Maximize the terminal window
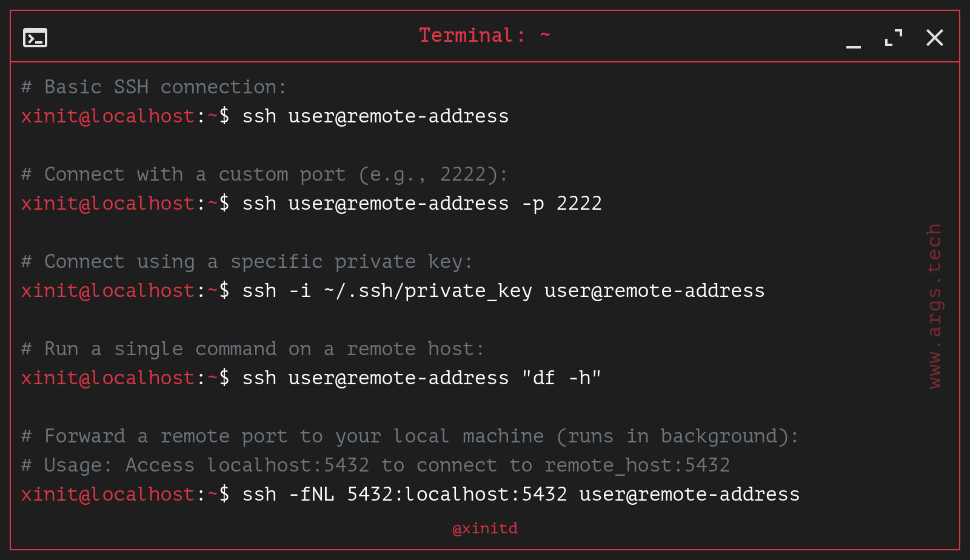This screenshot has height=560, width=970. (x=894, y=38)
